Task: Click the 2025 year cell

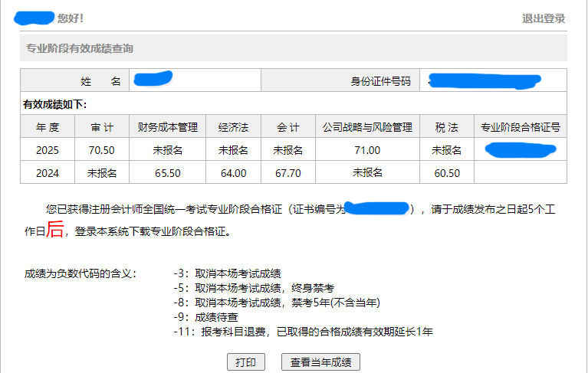Action: pyautogui.click(x=47, y=150)
